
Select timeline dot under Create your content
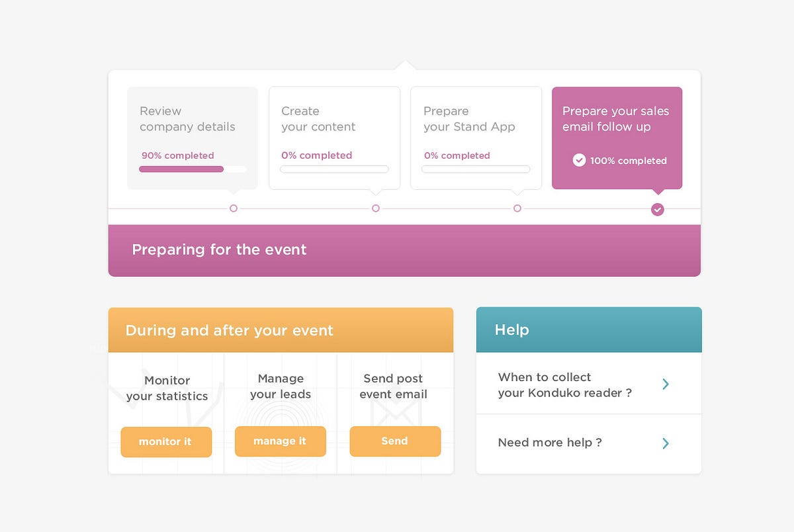pyautogui.click(x=376, y=208)
